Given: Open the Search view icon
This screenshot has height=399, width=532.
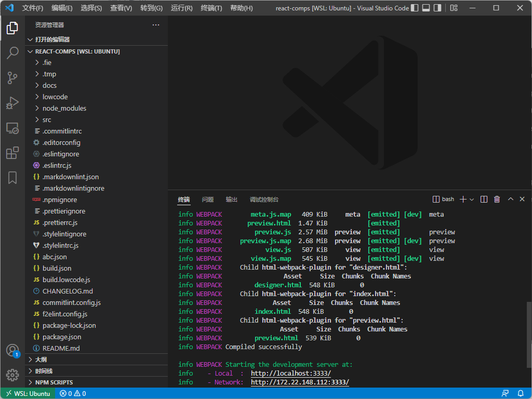Looking at the screenshot, I should tap(12, 52).
